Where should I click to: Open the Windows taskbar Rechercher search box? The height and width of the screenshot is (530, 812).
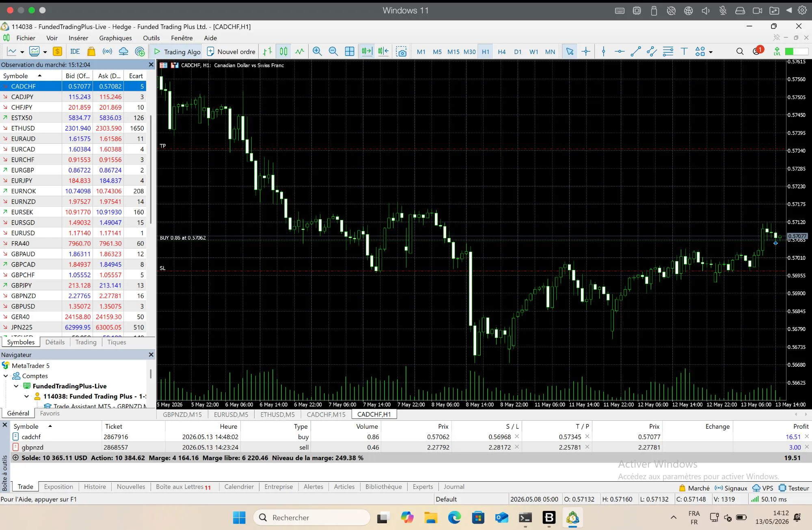point(312,517)
